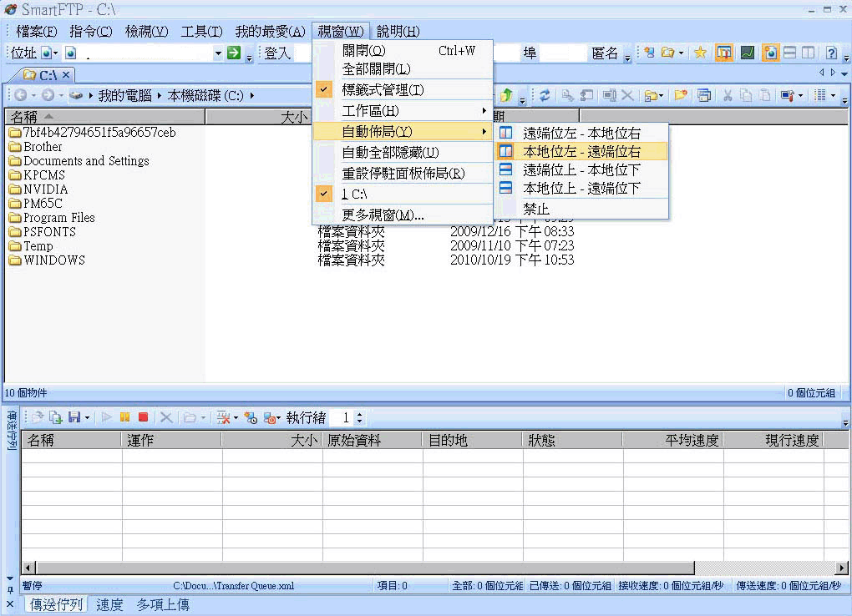
Task: Choose 禁止 to disable auto layout
Action: (x=582, y=209)
